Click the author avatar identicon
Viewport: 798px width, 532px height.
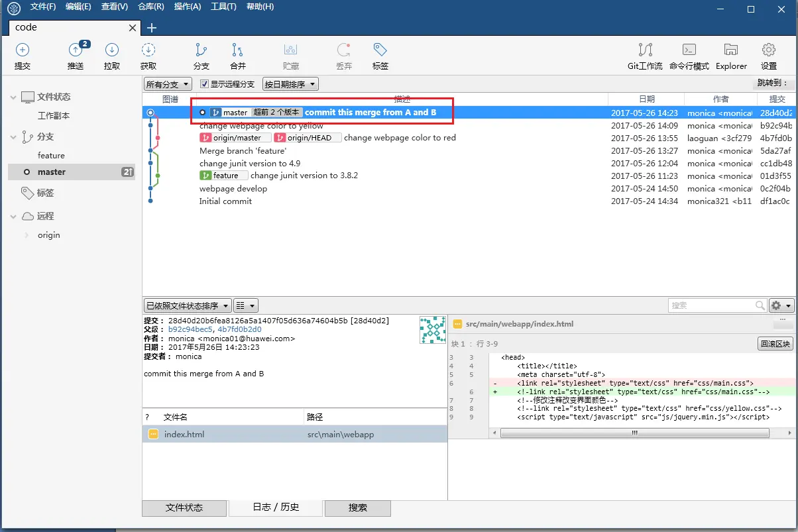[x=432, y=329]
